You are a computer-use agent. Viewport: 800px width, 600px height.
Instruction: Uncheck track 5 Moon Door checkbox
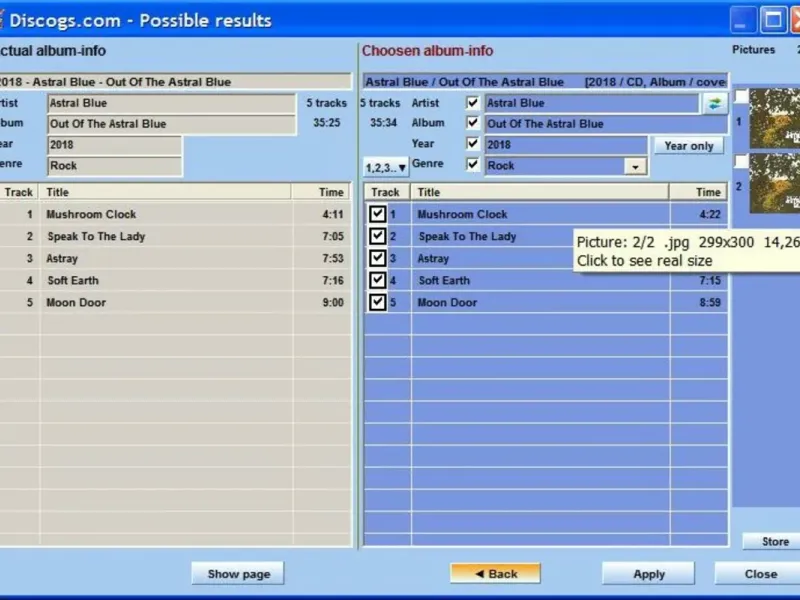coord(378,302)
